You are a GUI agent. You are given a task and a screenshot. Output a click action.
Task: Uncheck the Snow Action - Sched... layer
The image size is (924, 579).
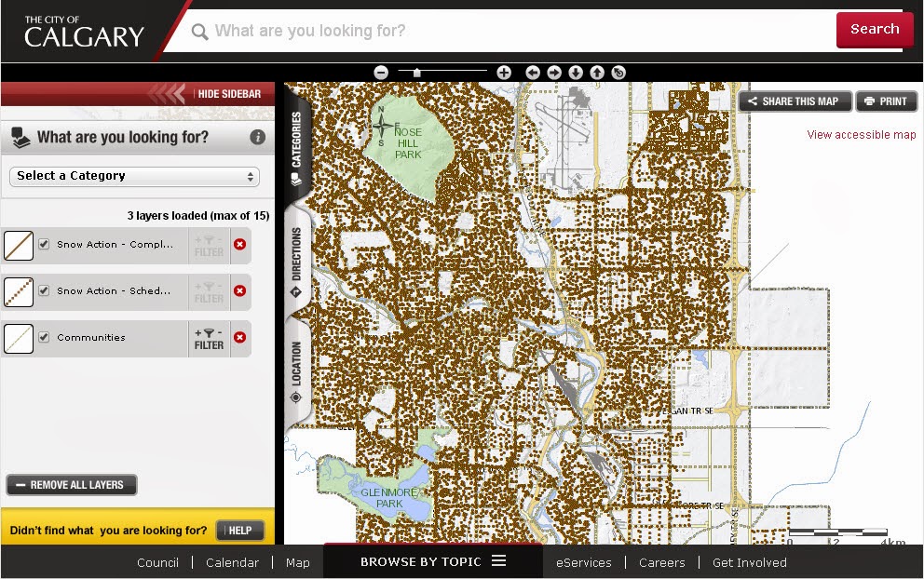(x=44, y=290)
